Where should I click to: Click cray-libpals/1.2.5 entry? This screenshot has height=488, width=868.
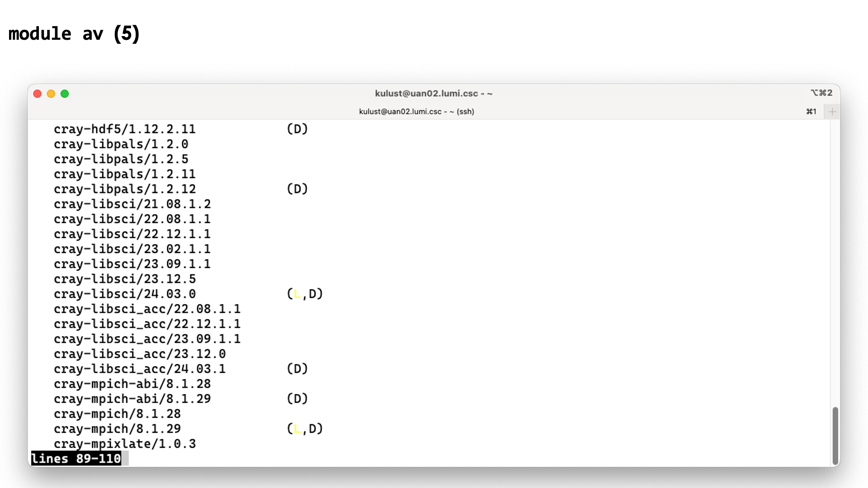(121, 159)
